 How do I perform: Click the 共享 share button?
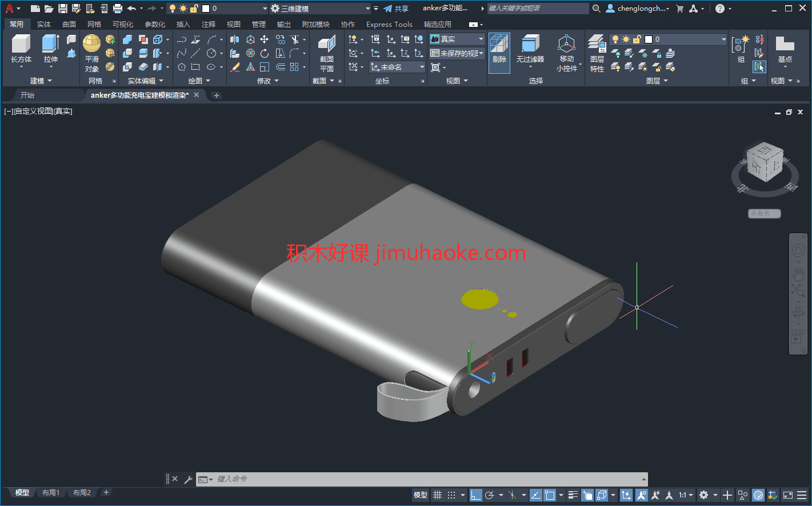point(396,9)
